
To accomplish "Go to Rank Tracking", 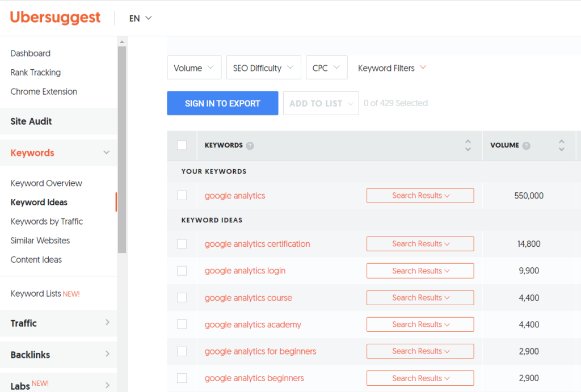I will coord(36,73).
